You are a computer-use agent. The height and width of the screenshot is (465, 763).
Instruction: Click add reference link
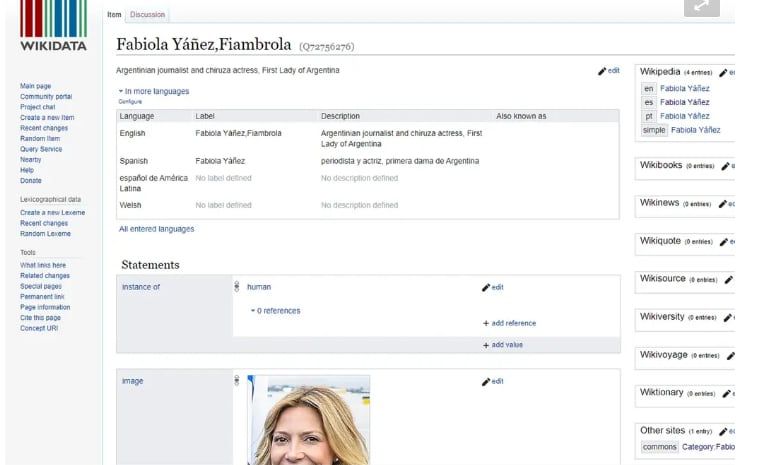(x=513, y=323)
